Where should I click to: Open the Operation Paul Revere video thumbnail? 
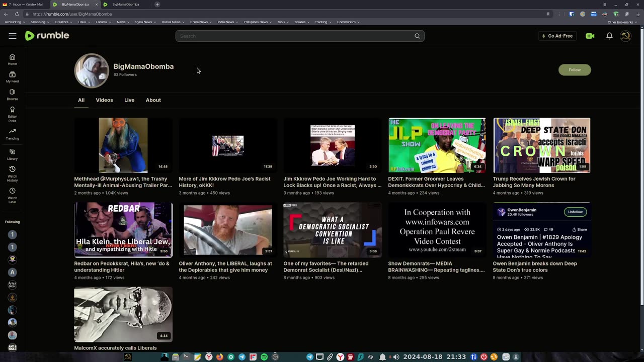437,230
